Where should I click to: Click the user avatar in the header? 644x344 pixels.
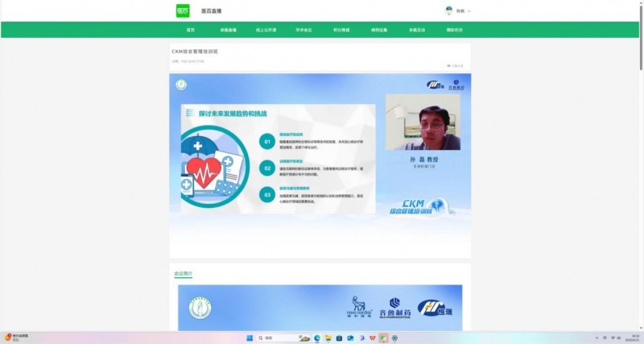[449, 10]
